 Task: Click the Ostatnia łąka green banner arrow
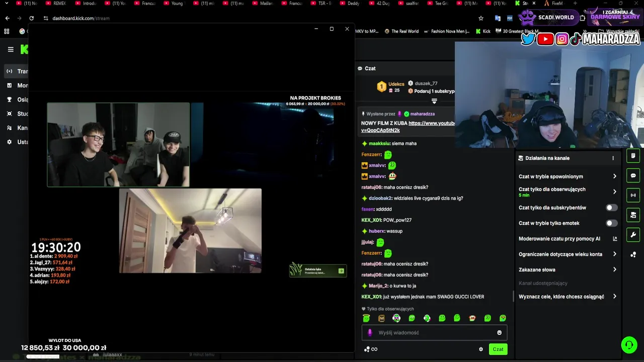[341, 271]
